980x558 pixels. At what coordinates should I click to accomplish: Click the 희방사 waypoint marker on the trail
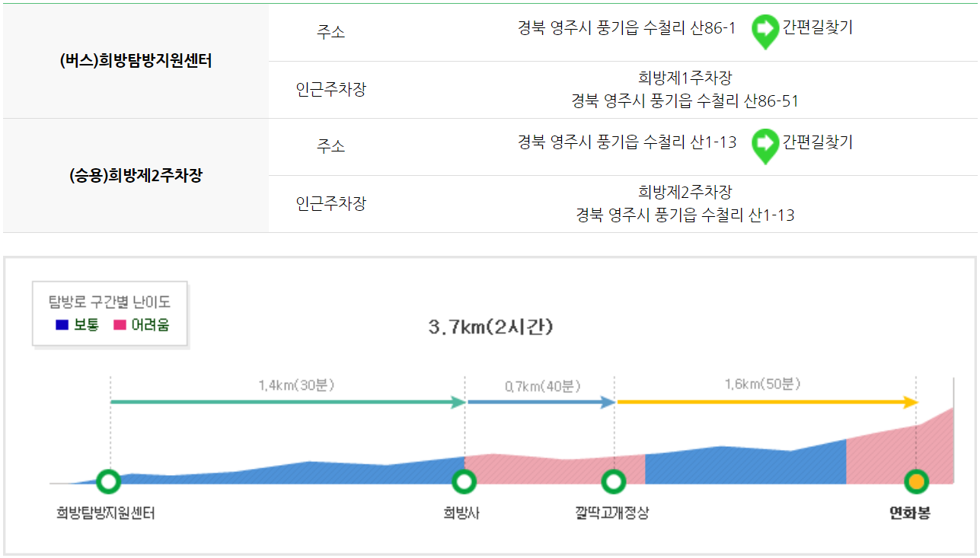coord(464,480)
